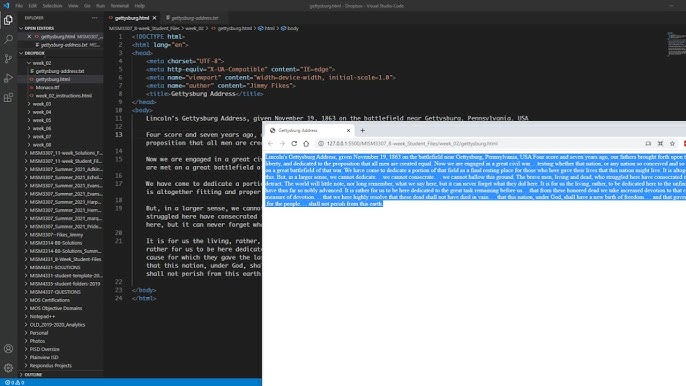This screenshot has height=386, width=686.
Task: Click line 13 in editor gutter
Action: [119, 134]
